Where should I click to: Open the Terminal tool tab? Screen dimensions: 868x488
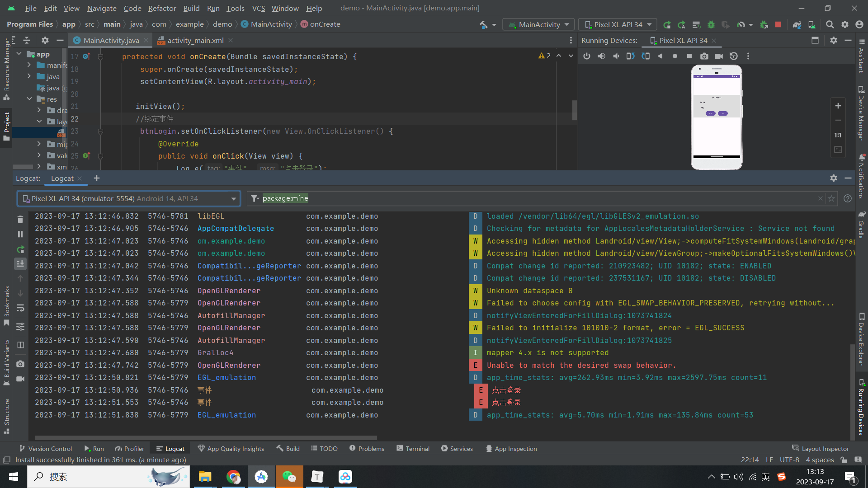click(x=413, y=449)
